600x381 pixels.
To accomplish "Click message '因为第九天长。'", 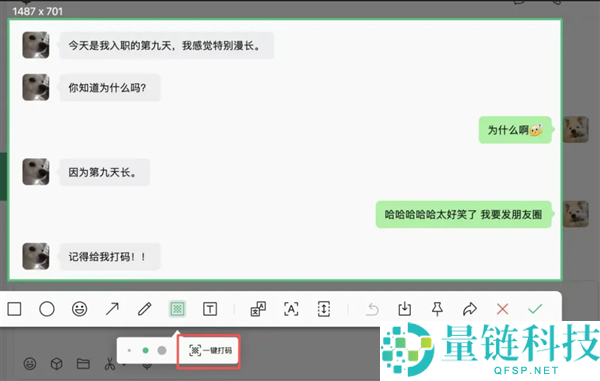I will point(104,172).
